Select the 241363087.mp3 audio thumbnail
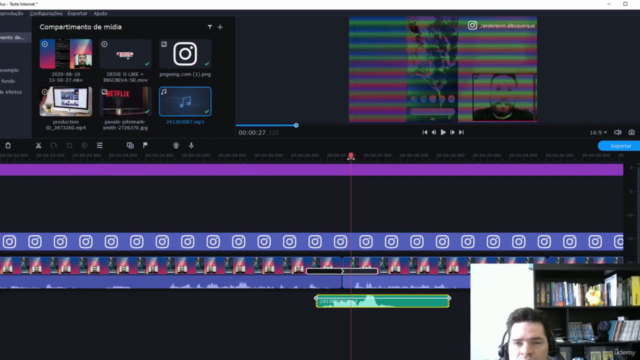Image resolution: width=640 pixels, height=360 pixels. 185,102
